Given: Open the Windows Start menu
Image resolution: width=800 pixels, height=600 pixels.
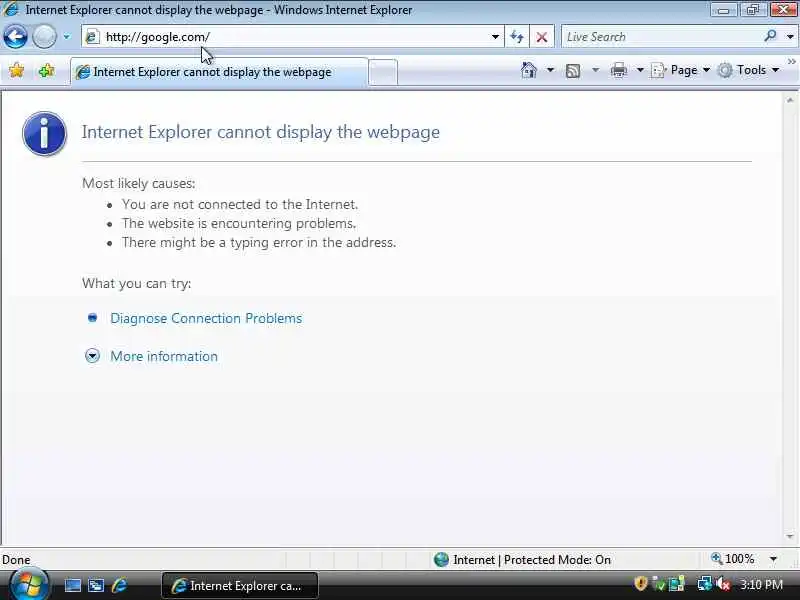Looking at the screenshot, I should (x=29, y=584).
